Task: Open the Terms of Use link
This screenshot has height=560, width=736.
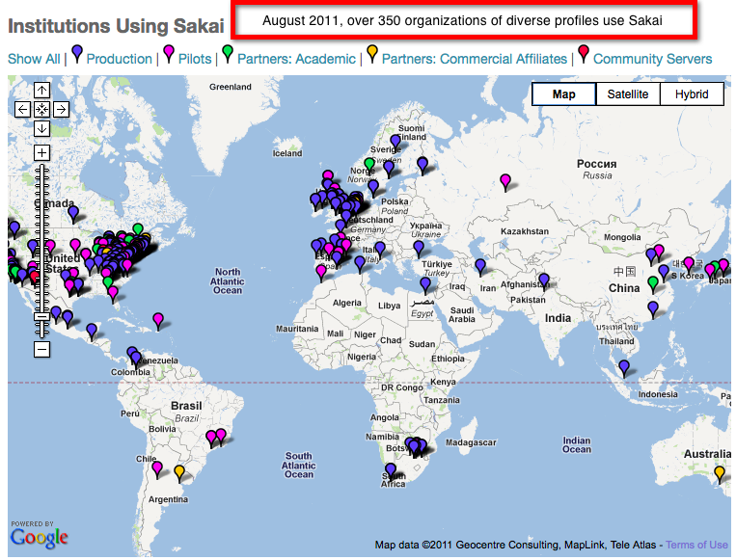Action: (x=696, y=545)
